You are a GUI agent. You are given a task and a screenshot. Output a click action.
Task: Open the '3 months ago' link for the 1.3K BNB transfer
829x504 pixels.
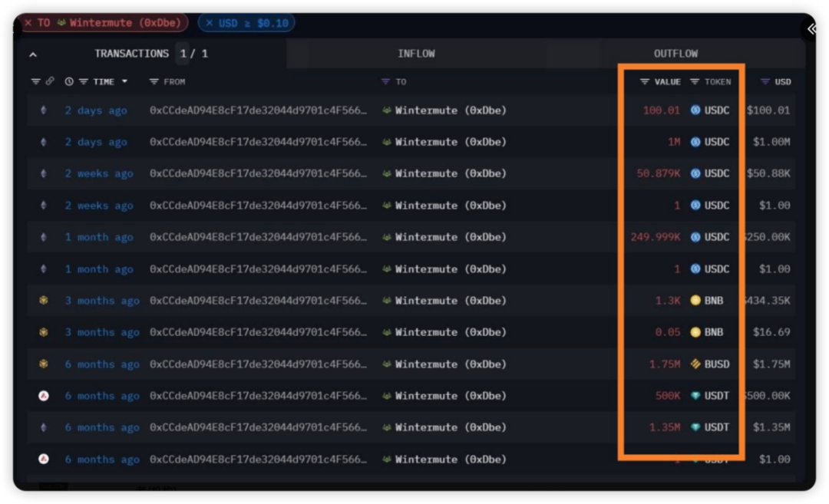[x=102, y=301]
